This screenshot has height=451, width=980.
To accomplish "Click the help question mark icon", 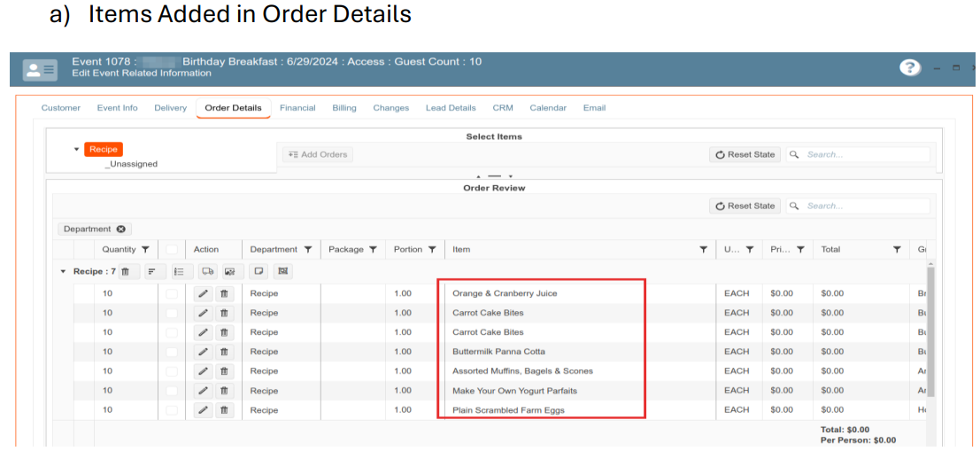I will pos(909,68).
